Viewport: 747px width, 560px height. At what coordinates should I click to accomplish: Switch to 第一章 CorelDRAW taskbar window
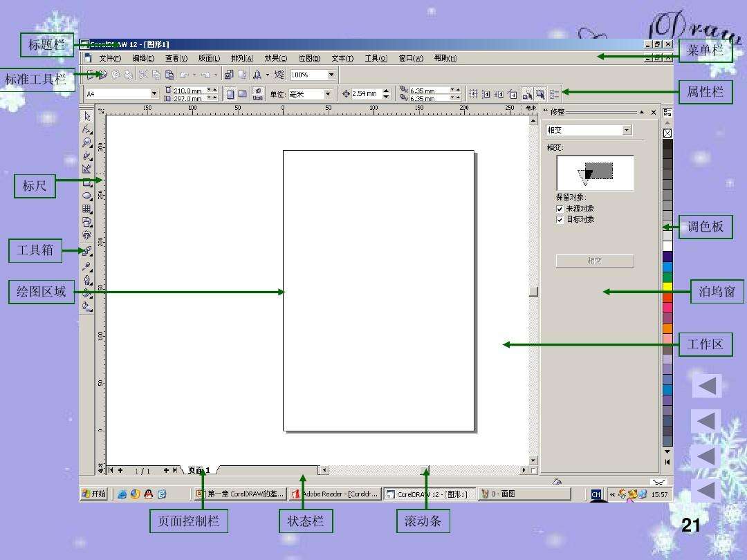pos(240,494)
